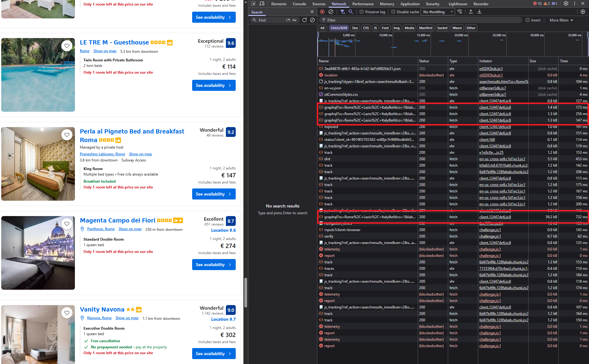589x364 pixels.
Task: Expand the More filters menu
Action: pyautogui.click(x=561, y=20)
